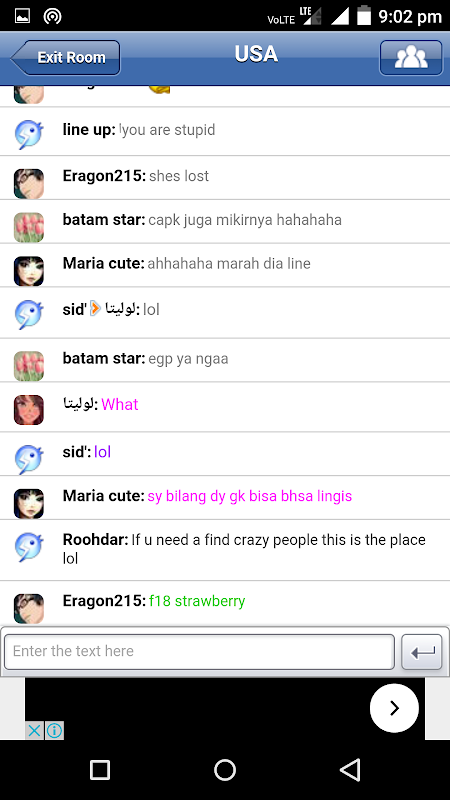Select the username "Eragon215" in "shes lost"

104,176
